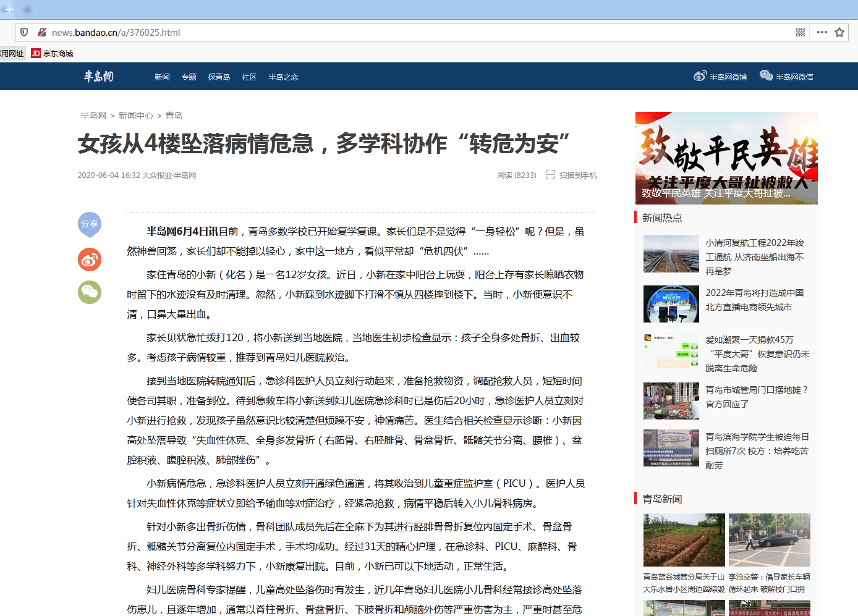Click 新闻中心 in the breadcrumb
The height and width of the screenshot is (616, 858).
tap(135, 116)
